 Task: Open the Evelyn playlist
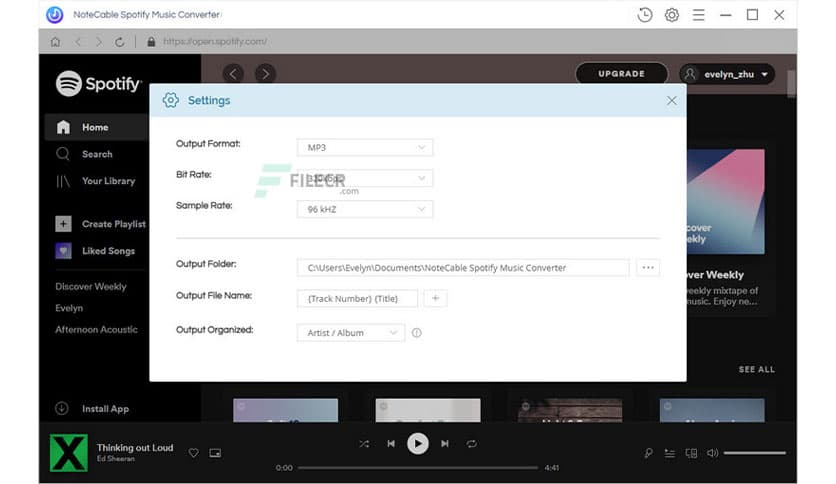[x=69, y=308]
